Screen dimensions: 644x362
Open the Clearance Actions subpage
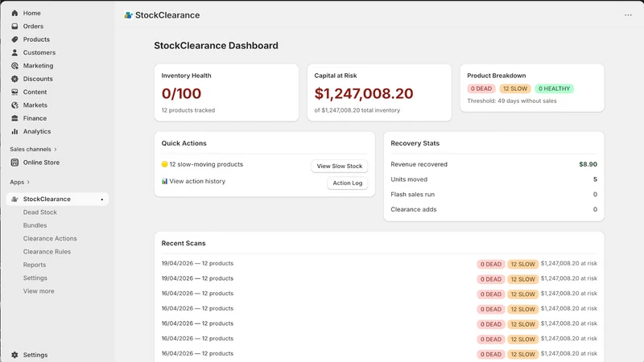point(50,238)
